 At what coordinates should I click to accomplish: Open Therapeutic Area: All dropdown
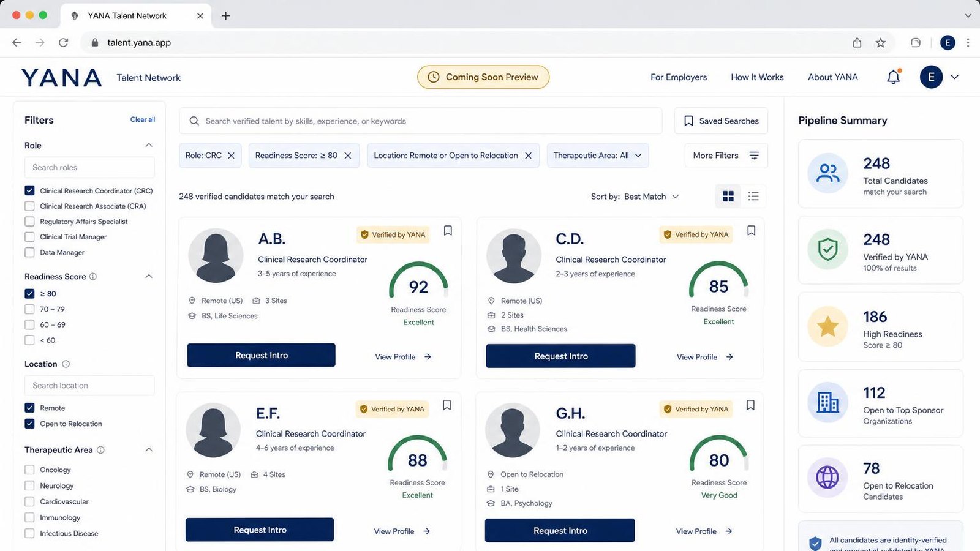coord(598,156)
